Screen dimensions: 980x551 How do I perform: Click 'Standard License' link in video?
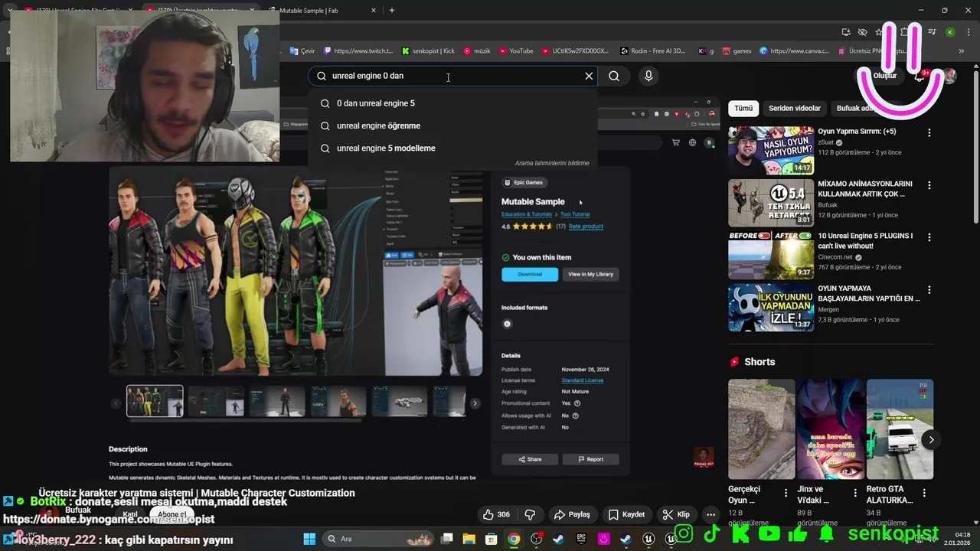click(583, 380)
